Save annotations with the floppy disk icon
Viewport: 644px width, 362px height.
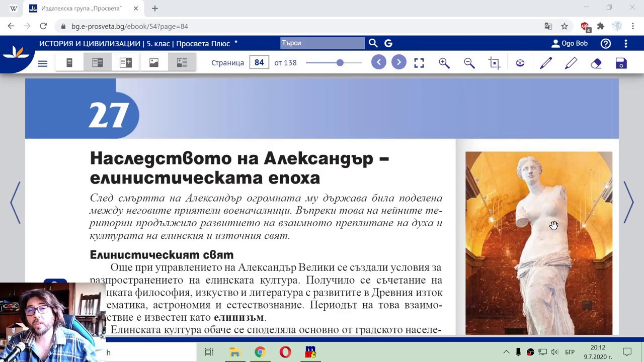(621, 63)
